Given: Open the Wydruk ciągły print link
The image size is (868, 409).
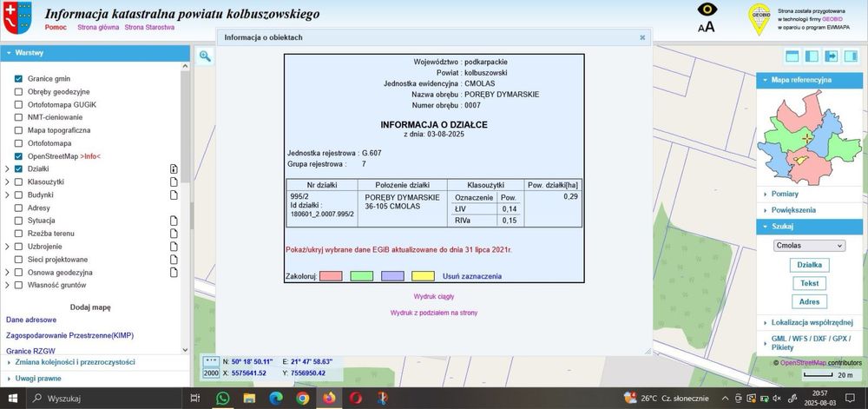Looking at the screenshot, I should 434,297.
